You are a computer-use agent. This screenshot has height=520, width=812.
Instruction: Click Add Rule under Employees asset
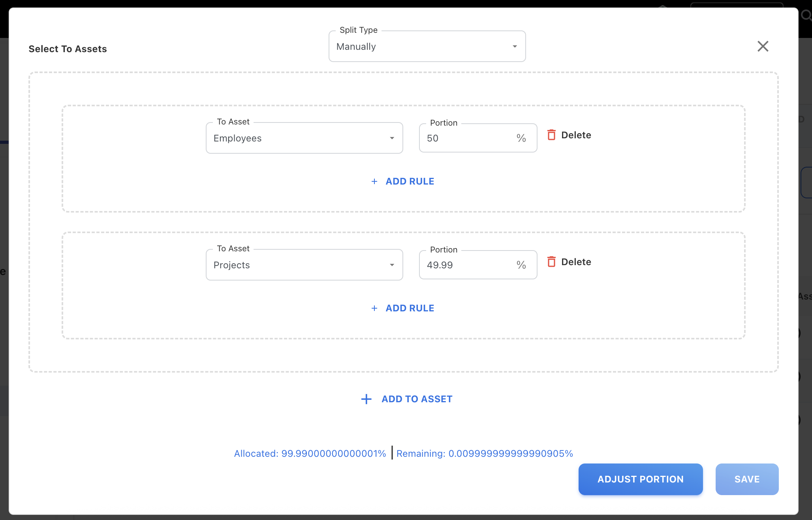pyautogui.click(x=410, y=181)
